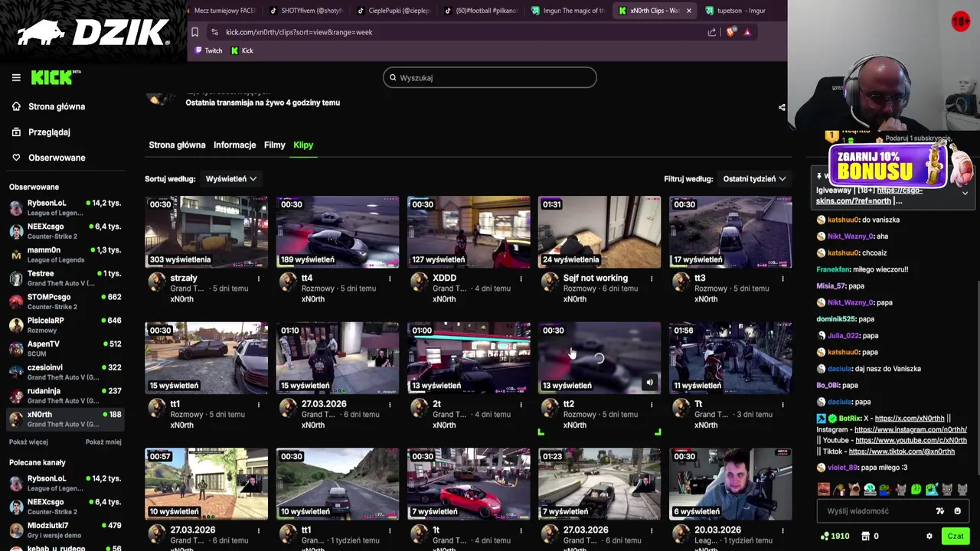Play the 20.03.2026 clip thumbnail
The image size is (980, 551).
(730, 484)
